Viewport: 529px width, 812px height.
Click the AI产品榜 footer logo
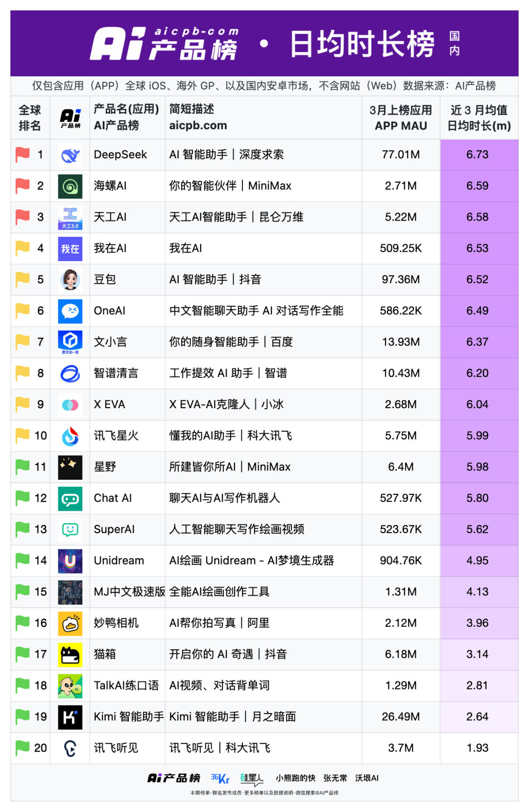tap(174, 778)
